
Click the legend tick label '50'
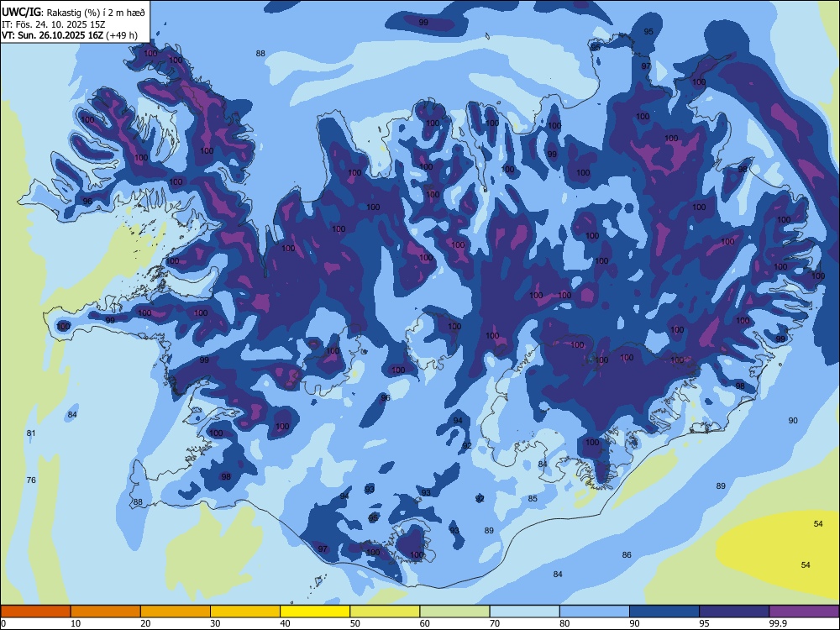click(x=354, y=623)
